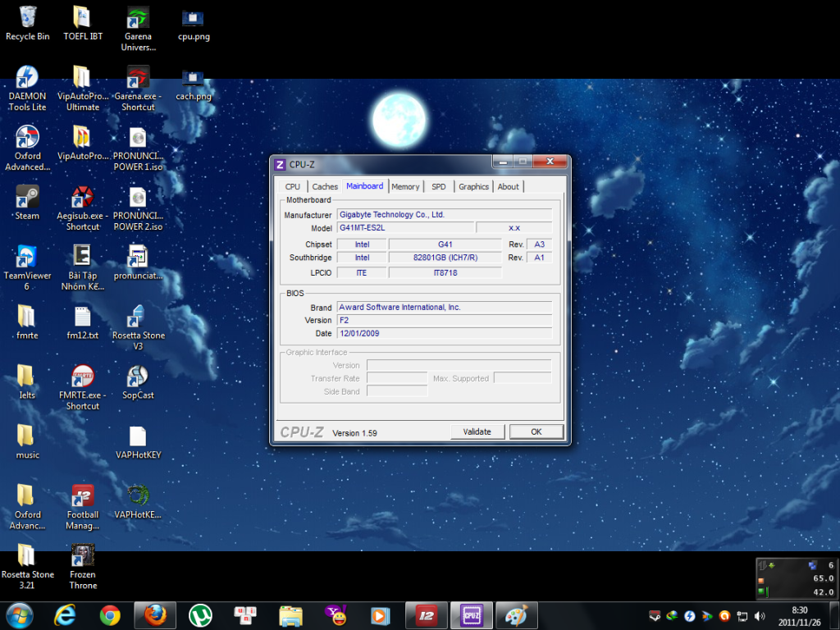Screen dimensions: 840x630
Task: Click the CPU-Z taskbar button
Action: click(x=472, y=615)
